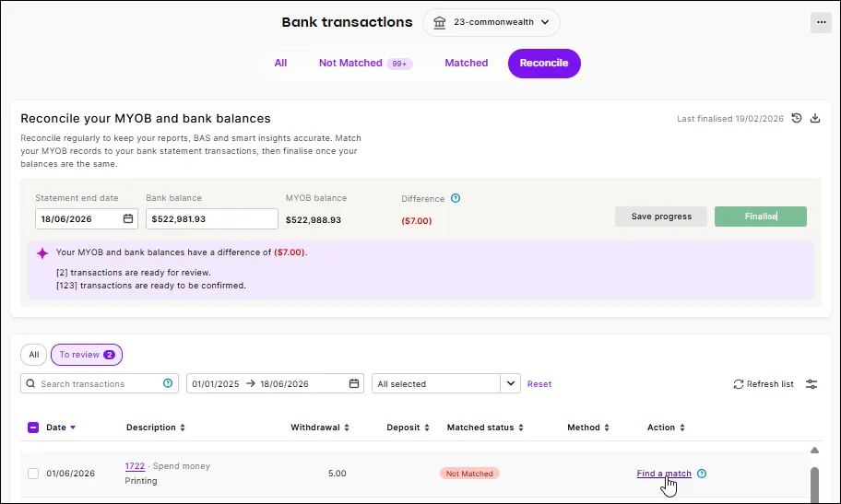The width and height of the screenshot is (841, 504).
Task: Switch to the All bank transactions tab
Action: 280,63
